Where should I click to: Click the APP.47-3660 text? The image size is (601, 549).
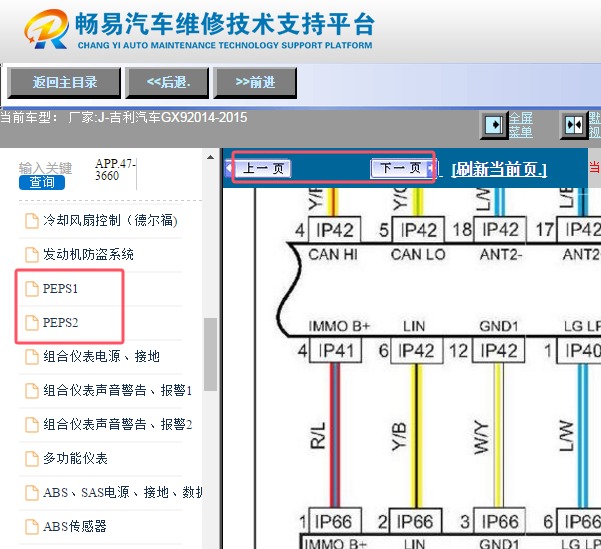(115, 170)
